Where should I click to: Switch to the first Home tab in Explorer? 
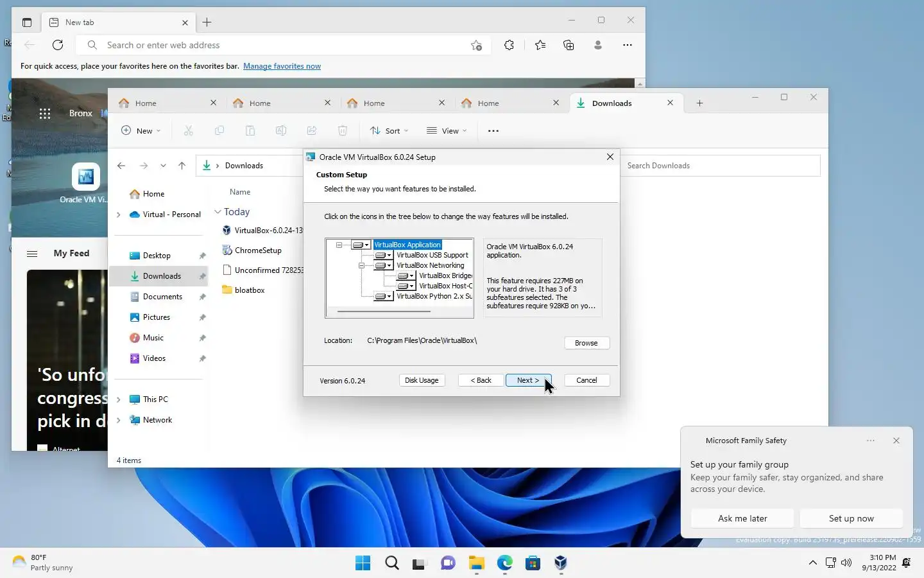(x=168, y=103)
